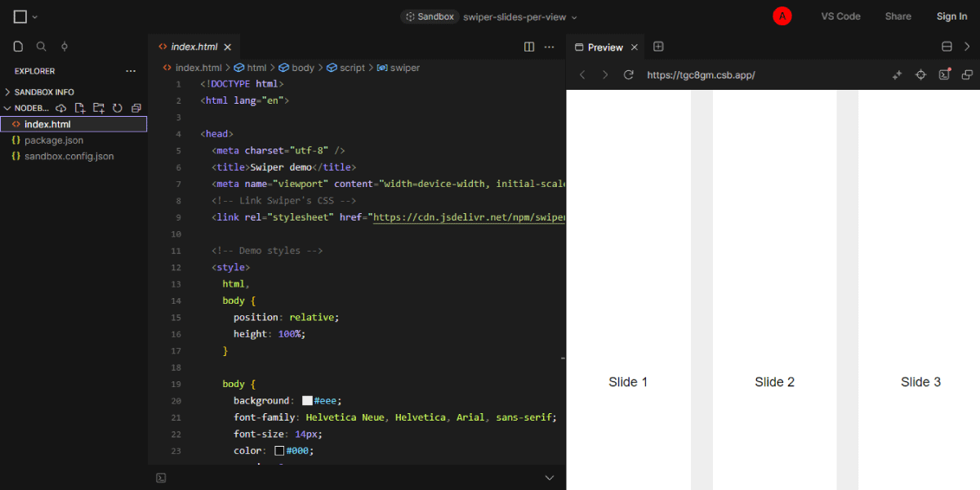Click the script breadcrumb

pos(346,68)
